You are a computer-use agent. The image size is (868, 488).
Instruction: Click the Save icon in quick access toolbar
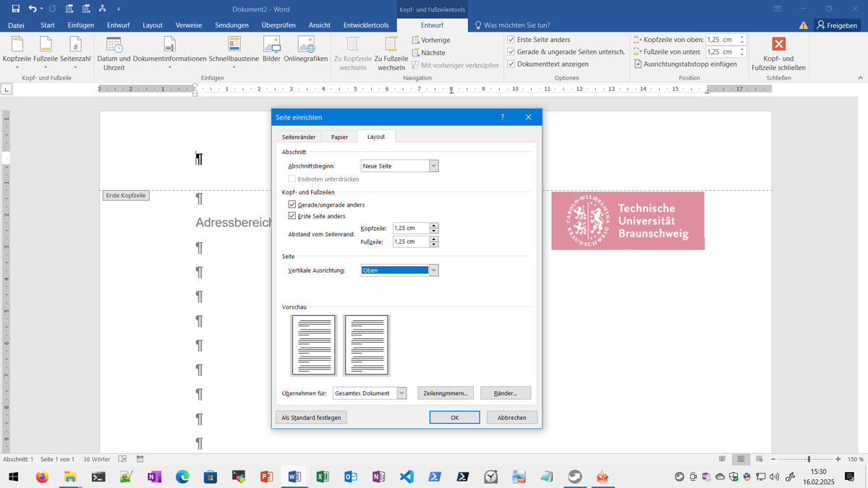point(15,9)
